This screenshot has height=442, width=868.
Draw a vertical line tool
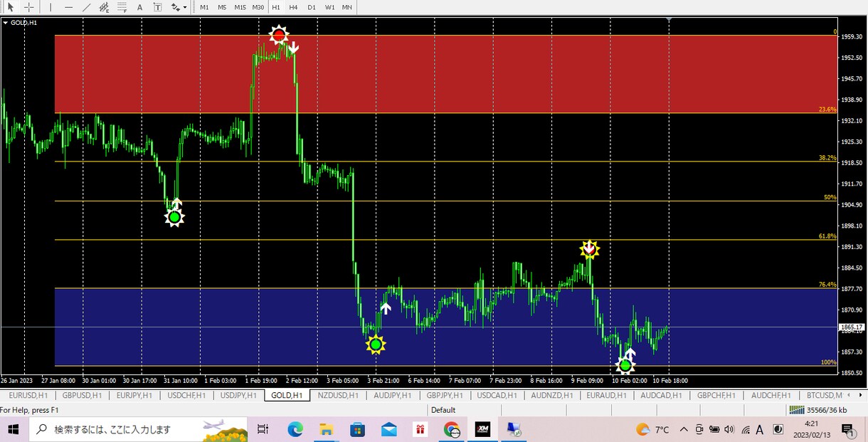click(x=51, y=7)
